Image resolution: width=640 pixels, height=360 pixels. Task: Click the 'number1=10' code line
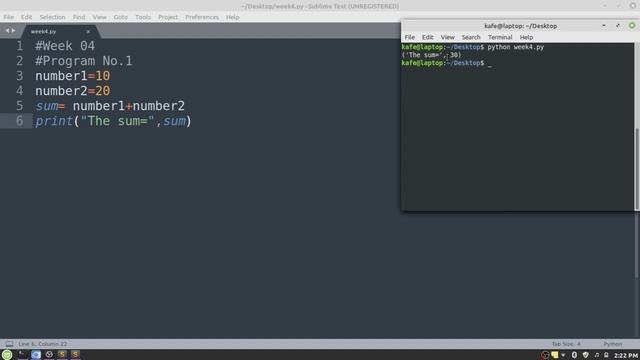[73, 76]
